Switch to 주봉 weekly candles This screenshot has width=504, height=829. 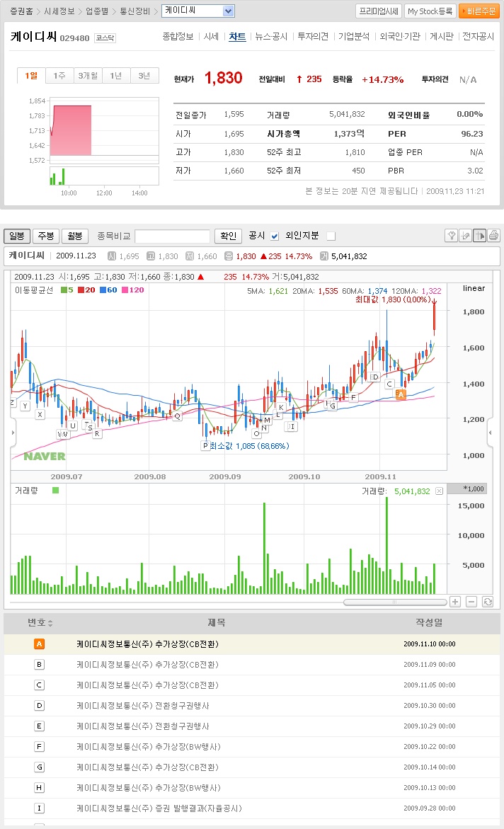tap(46, 236)
